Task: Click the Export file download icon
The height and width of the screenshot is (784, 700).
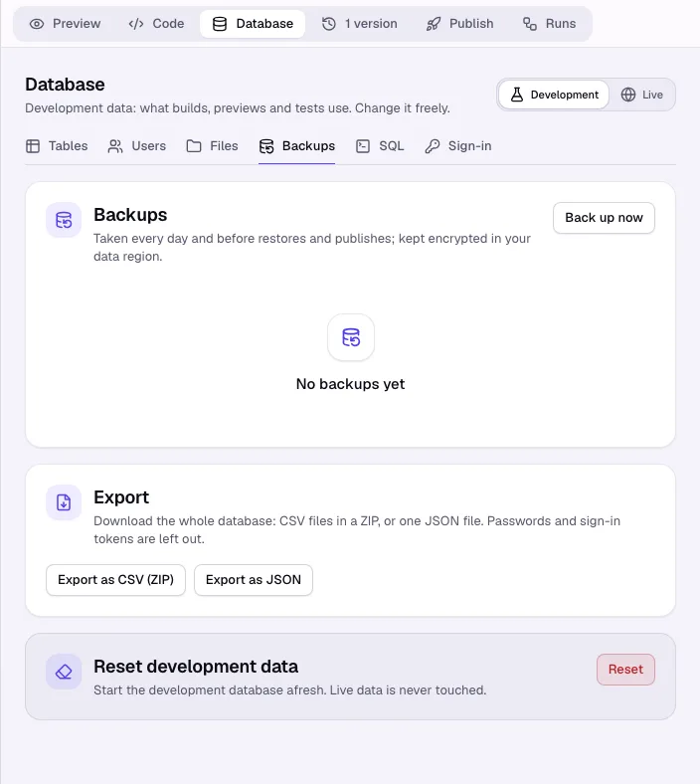Action: coord(64,502)
